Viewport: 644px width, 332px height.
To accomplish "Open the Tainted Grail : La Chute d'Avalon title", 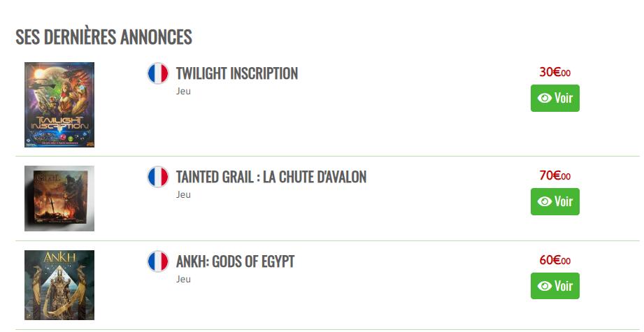I will click(271, 177).
